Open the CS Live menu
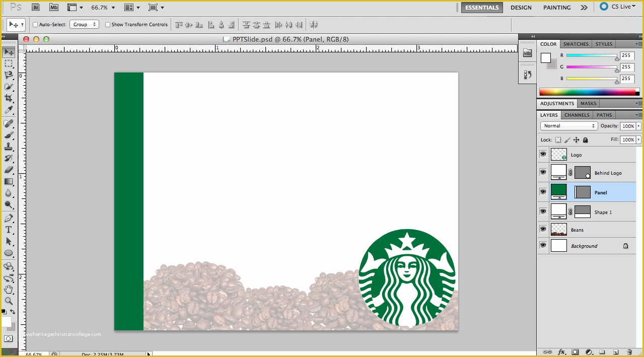Viewport: 644px width, 357px height. pos(618,7)
